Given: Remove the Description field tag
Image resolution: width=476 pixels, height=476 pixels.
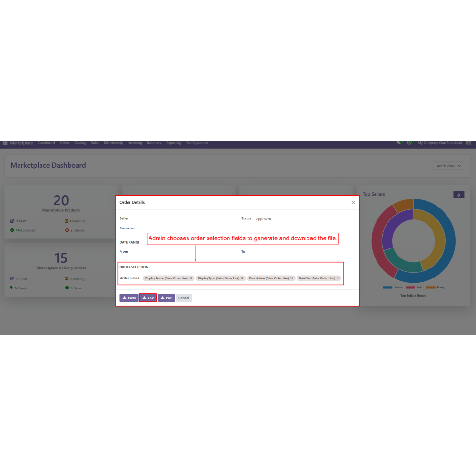Looking at the screenshot, I should coord(292,278).
